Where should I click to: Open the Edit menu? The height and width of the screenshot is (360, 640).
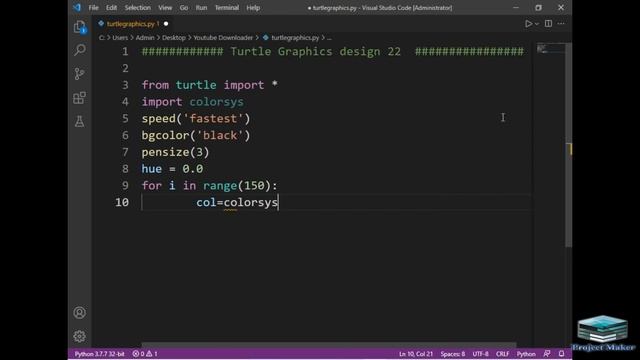(111, 8)
